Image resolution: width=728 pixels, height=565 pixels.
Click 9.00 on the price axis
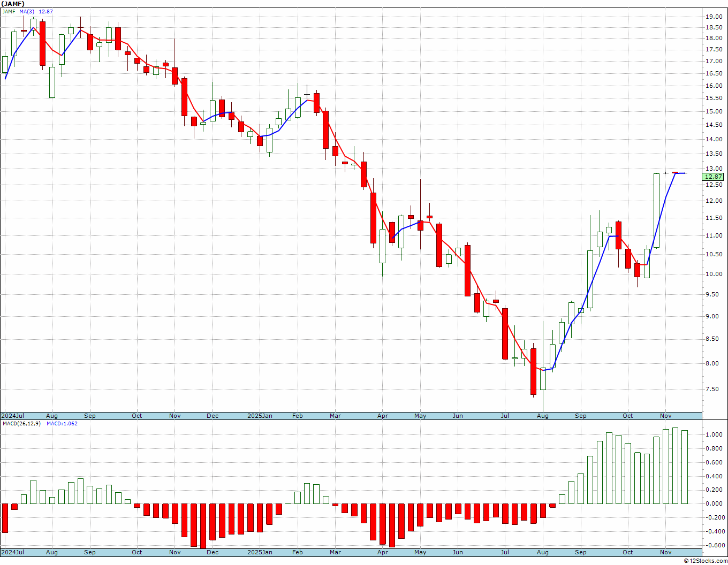click(715, 316)
